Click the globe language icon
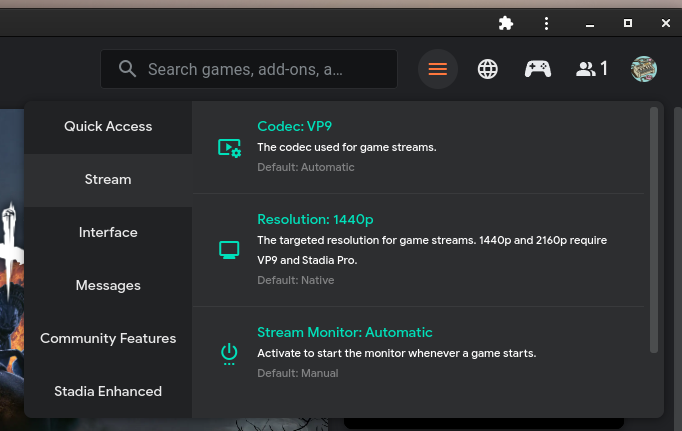The height and width of the screenshot is (431, 682). point(488,69)
